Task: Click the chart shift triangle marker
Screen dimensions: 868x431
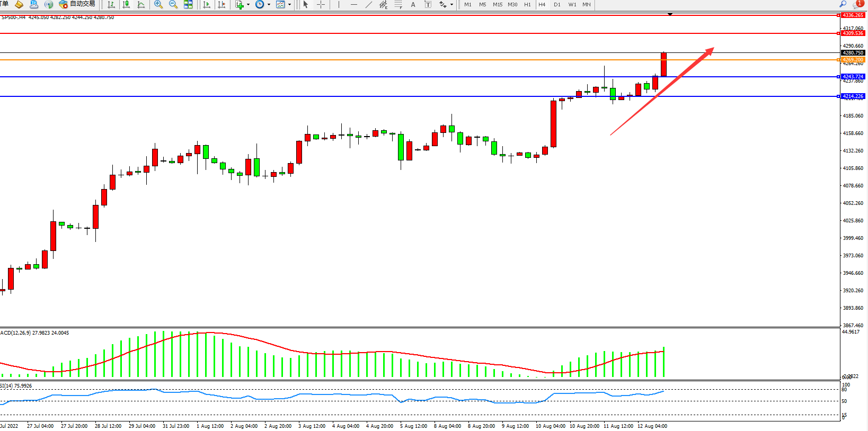Action: click(670, 14)
